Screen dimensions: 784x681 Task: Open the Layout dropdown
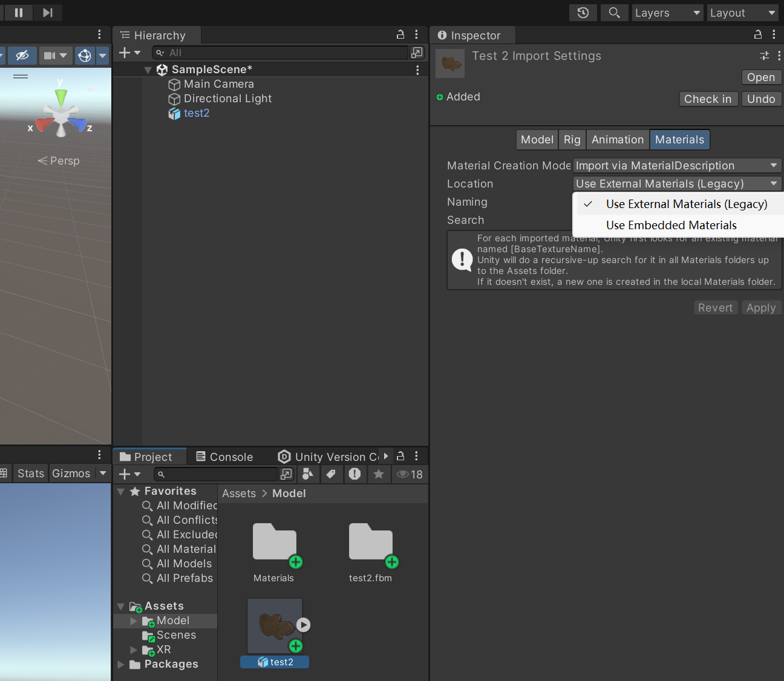coord(743,13)
